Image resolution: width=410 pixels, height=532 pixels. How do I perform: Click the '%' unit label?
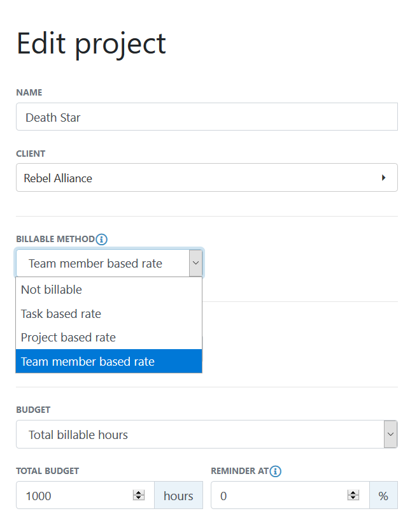pos(384,495)
